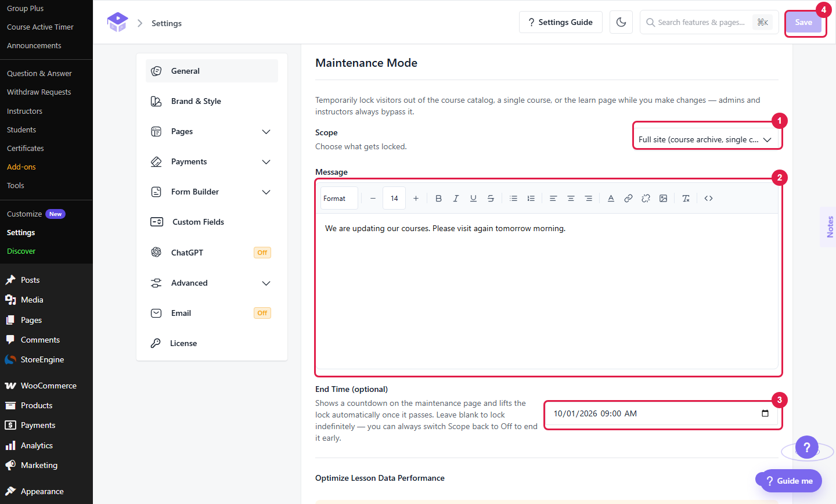Image resolution: width=836 pixels, height=504 pixels.
Task: Remove link using the unlink icon
Action: (646, 199)
